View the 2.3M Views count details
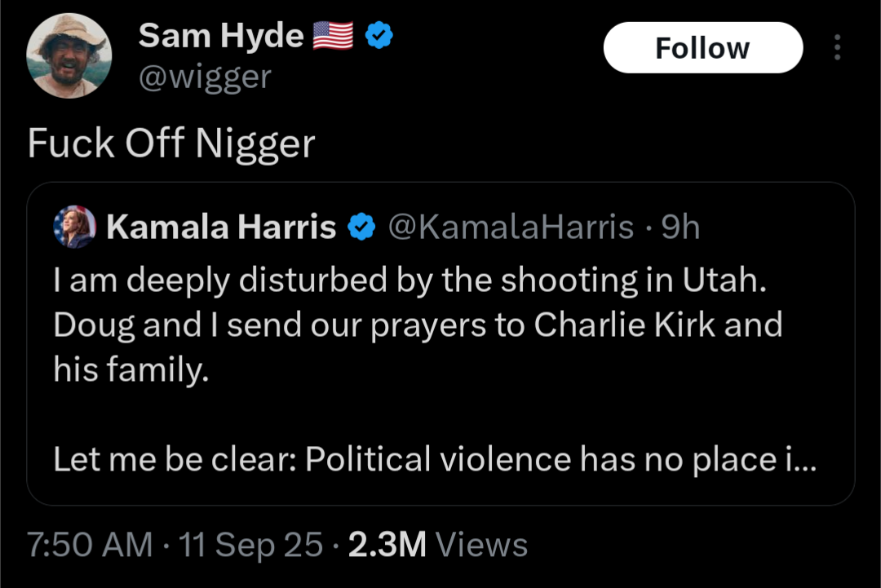 pos(438,545)
